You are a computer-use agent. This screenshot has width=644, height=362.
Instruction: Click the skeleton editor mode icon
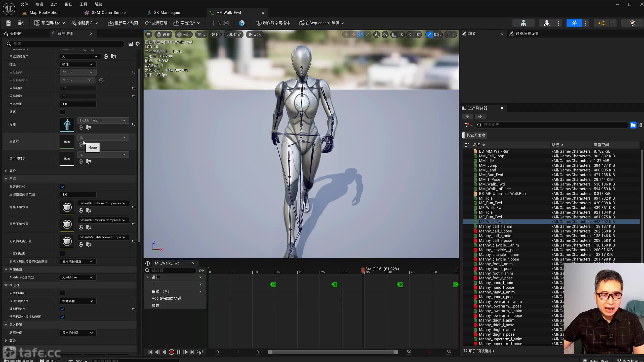coord(523,23)
